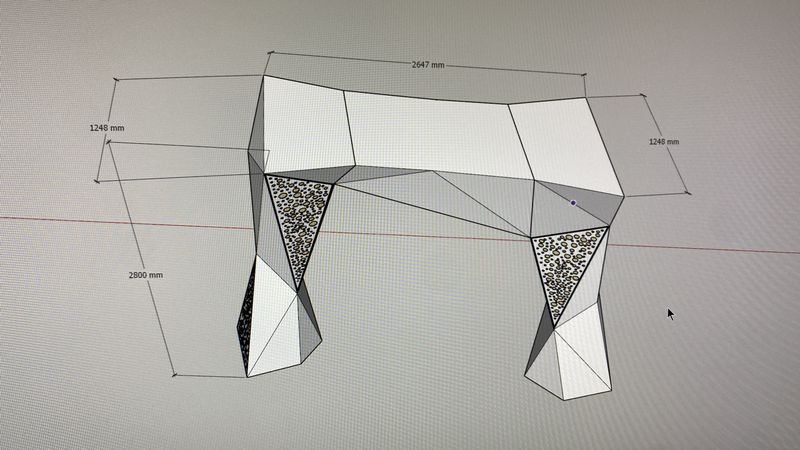The width and height of the screenshot is (800, 450).
Task: Select the dotted triangular face on right leg
Action: pos(564,265)
